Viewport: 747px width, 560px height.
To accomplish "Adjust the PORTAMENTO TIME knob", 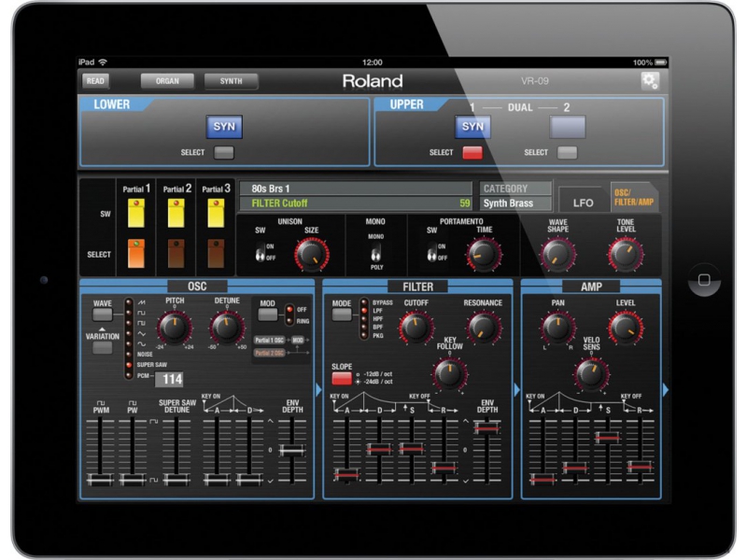I will point(484,254).
